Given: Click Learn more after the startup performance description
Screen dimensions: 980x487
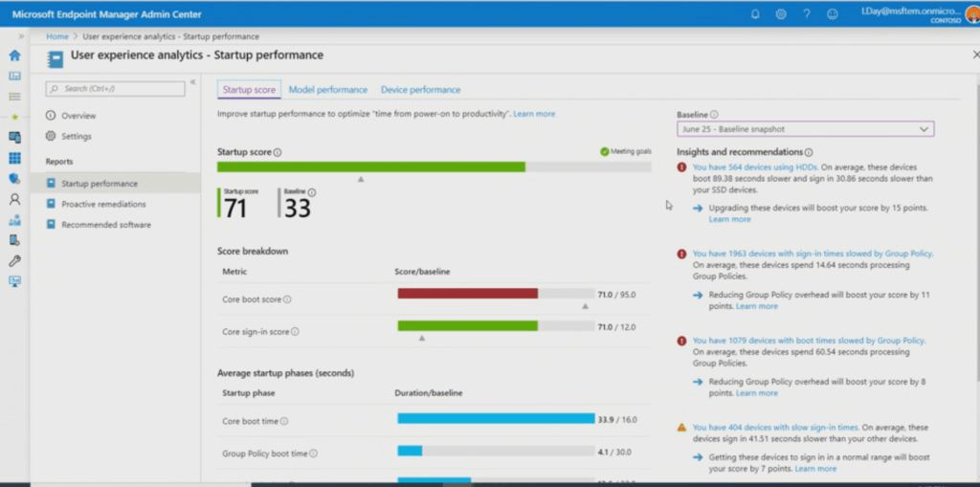Looking at the screenshot, I should (534, 114).
